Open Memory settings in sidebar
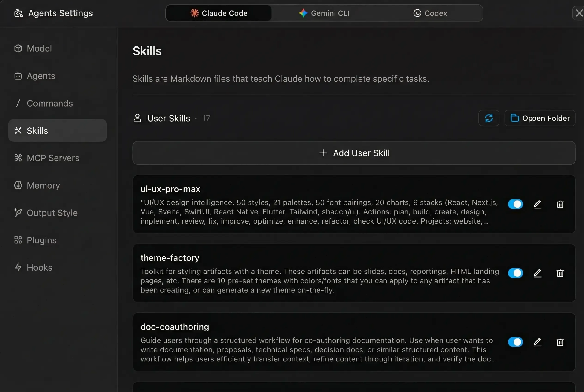The height and width of the screenshot is (392, 584). point(43,186)
